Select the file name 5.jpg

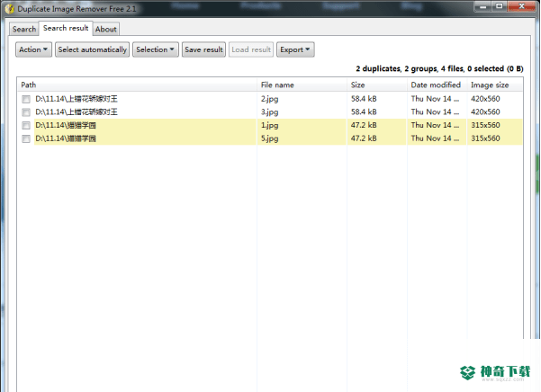coord(269,138)
